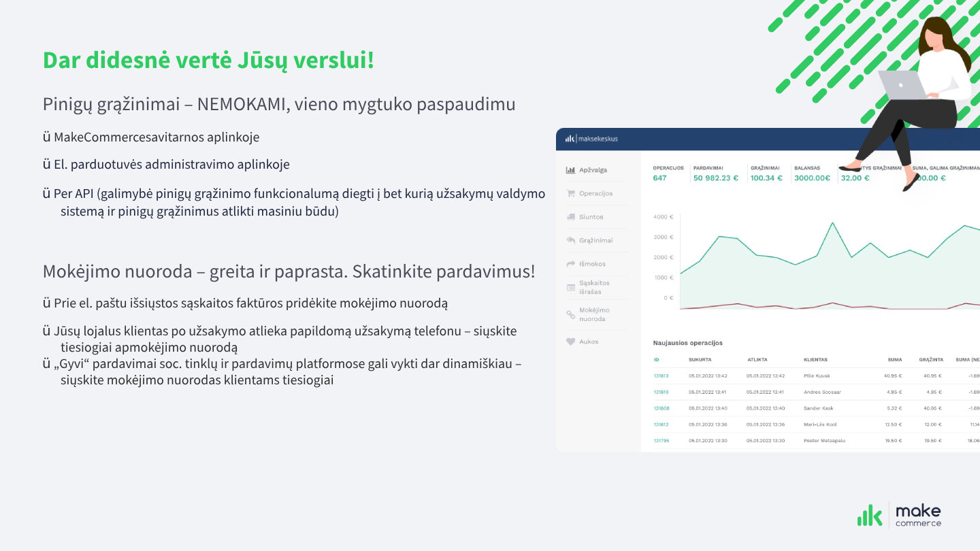Sort the table by the ID column

click(x=657, y=359)
